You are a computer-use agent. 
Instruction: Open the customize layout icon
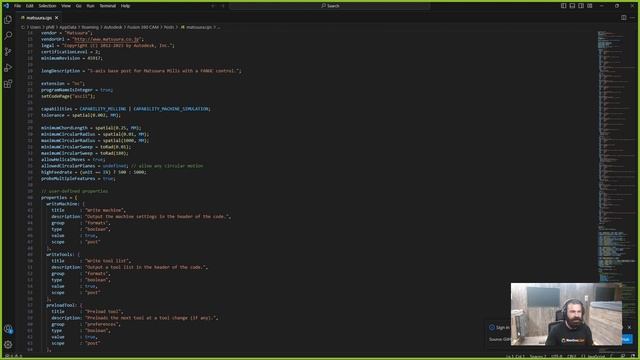coord(590,6)
